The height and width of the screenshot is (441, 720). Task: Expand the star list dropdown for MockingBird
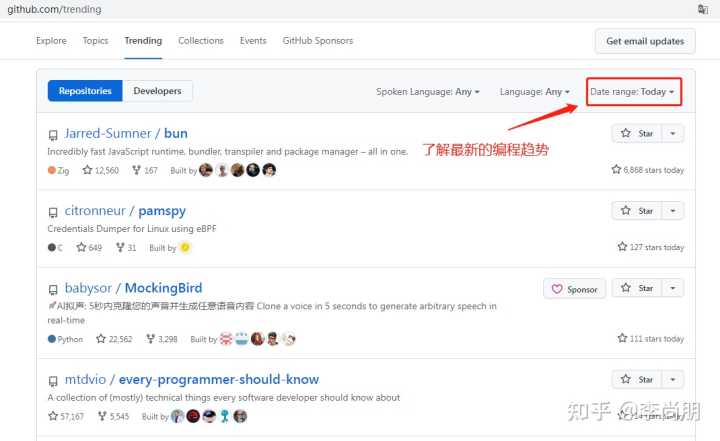point(673,288)
